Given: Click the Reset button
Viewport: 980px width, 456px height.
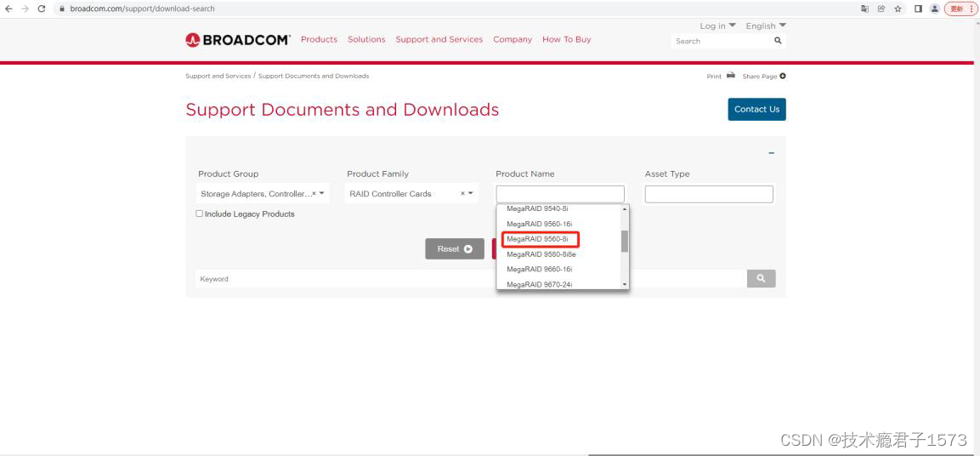Looking at the screenshot, I should point(455,249).
